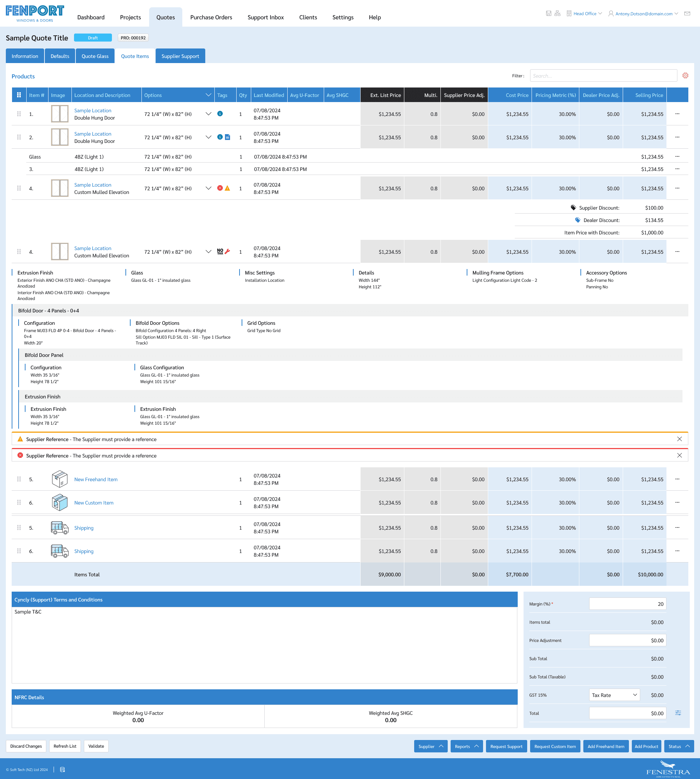Click the first Shipping truck thumbnail
Screen dimensions: 700x779
tap(60, 528)
